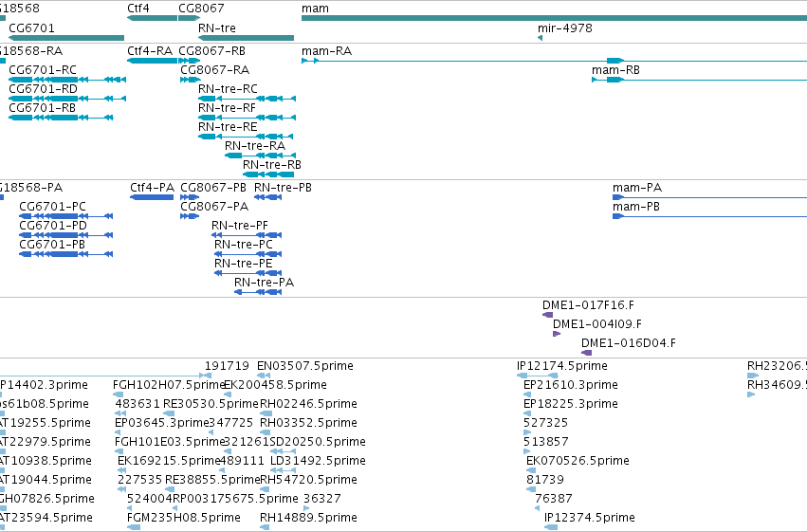Screen dimensions: 807x532
Task: Open transcript Ctf4-RA
Action: tap(150, 51)
